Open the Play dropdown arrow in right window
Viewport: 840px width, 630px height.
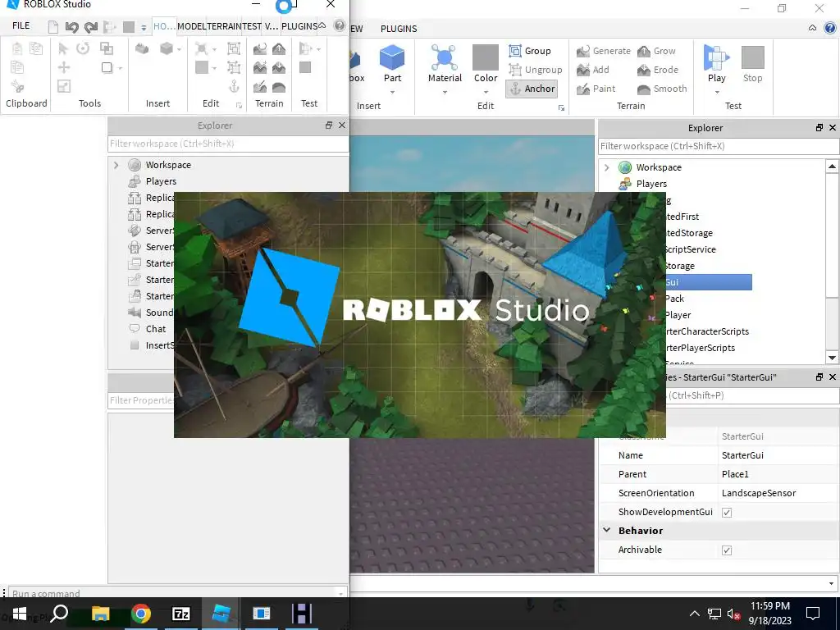click(x=717, y=93)
